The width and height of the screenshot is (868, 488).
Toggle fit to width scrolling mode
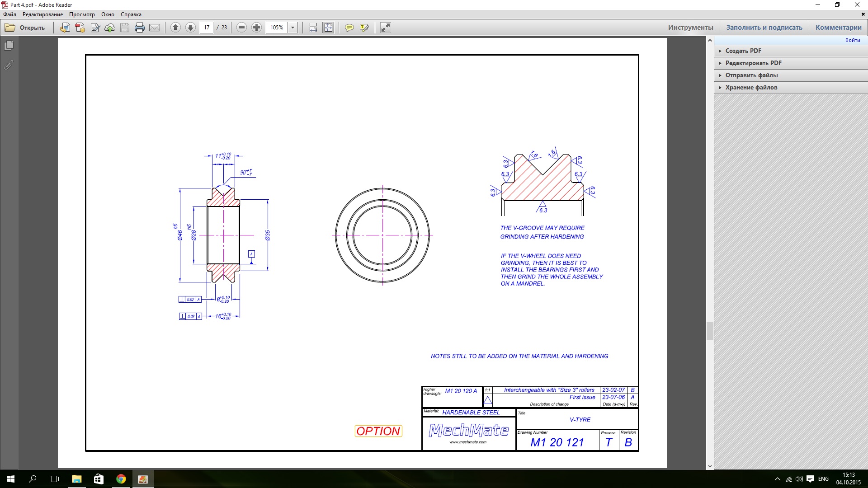[313, 28]
